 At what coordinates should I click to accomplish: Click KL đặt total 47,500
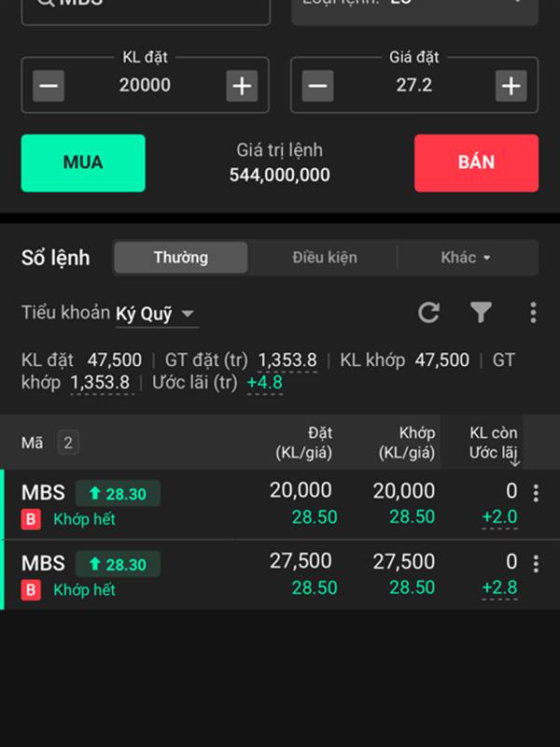[114, 360]
